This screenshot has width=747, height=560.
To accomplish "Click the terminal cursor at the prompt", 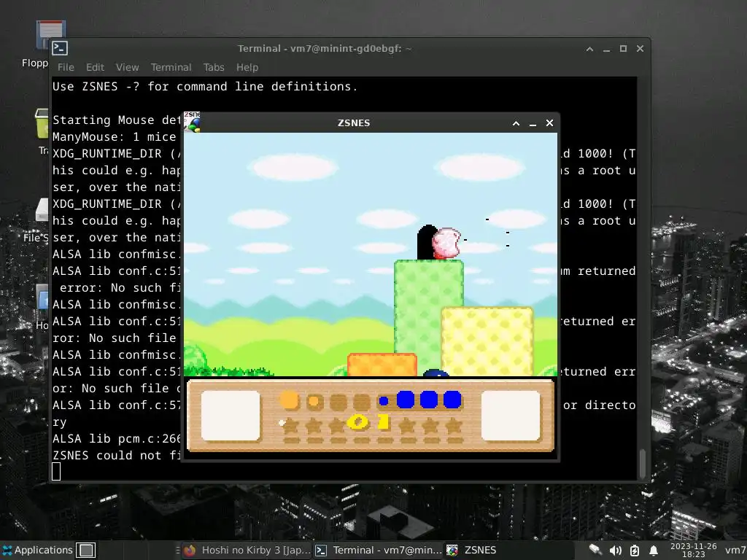I will (x=56, y=472).
